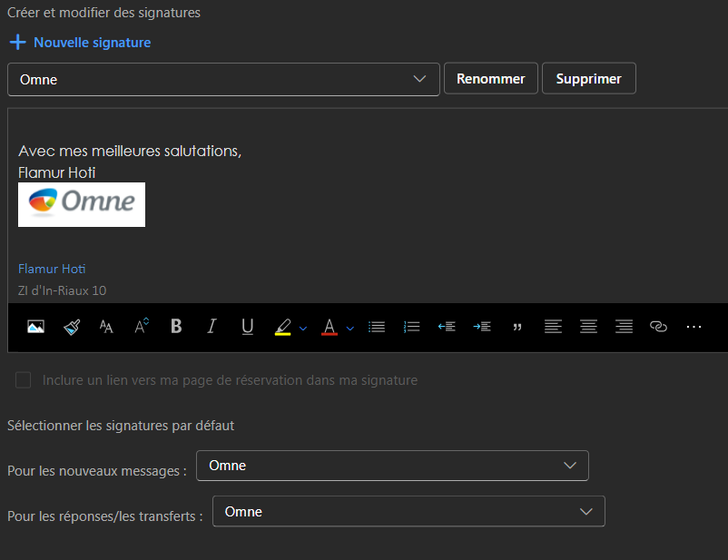The height and width of the screenshot is (560, 728).
Task: Click the Renommer button
Action: [490, 79]
